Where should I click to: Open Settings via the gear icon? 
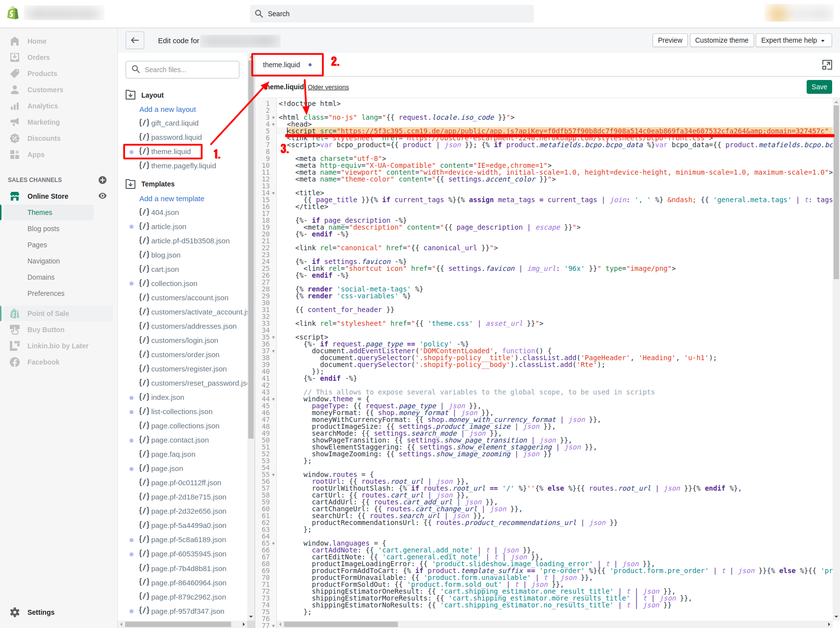15,612
